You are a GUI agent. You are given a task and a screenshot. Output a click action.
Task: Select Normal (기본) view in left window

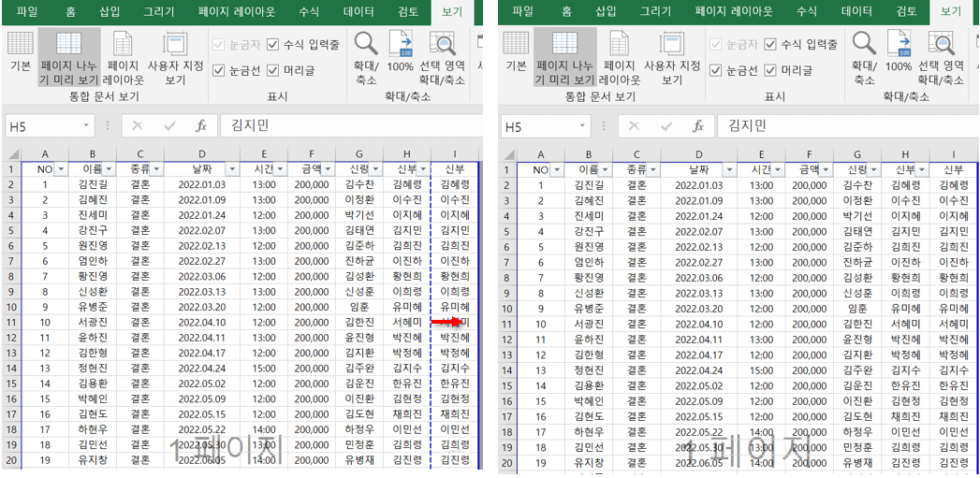coord(20,51)
